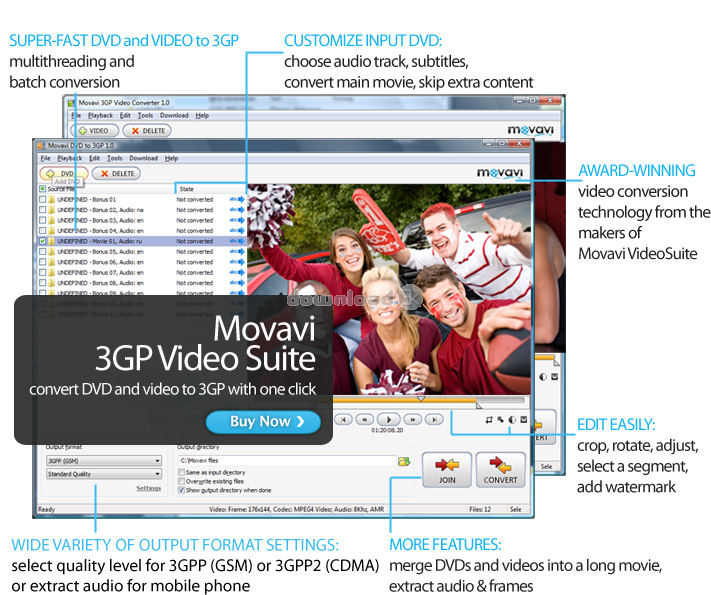Click the play button
The image size is (711, 595).
pos(389,419)
